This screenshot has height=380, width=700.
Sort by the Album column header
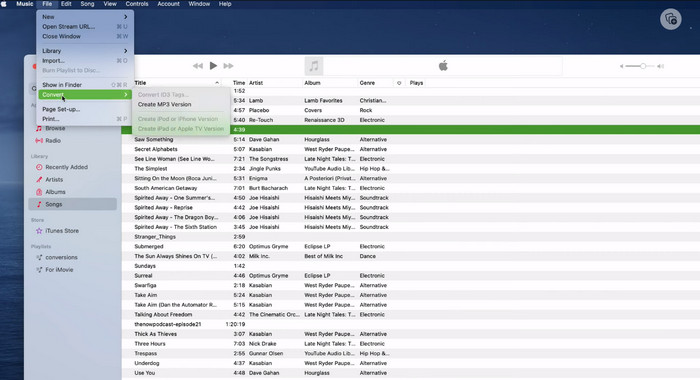pos(312,83)
